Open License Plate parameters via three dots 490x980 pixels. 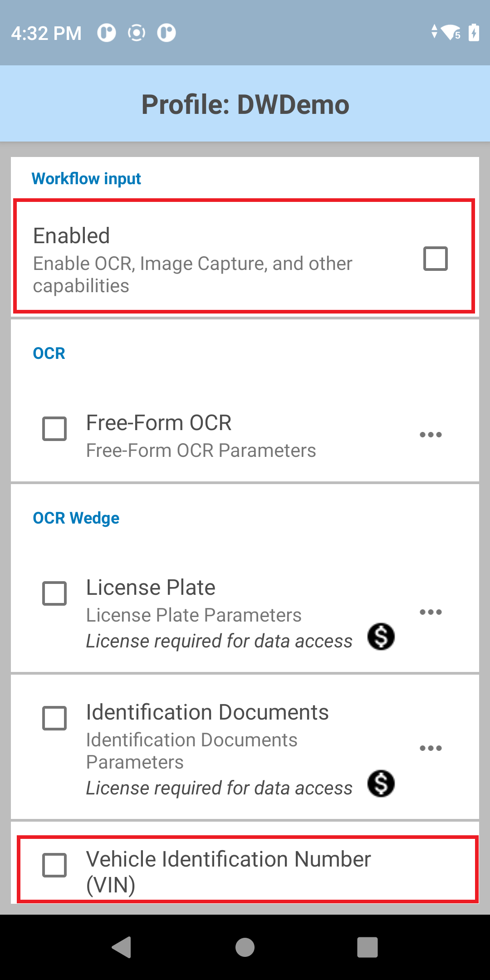click(431, 612)
